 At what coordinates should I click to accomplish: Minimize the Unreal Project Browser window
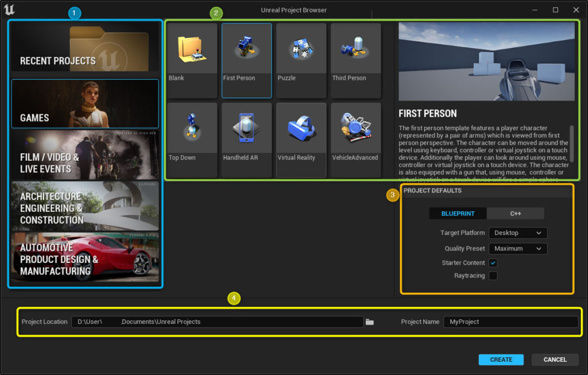(535, 10)
